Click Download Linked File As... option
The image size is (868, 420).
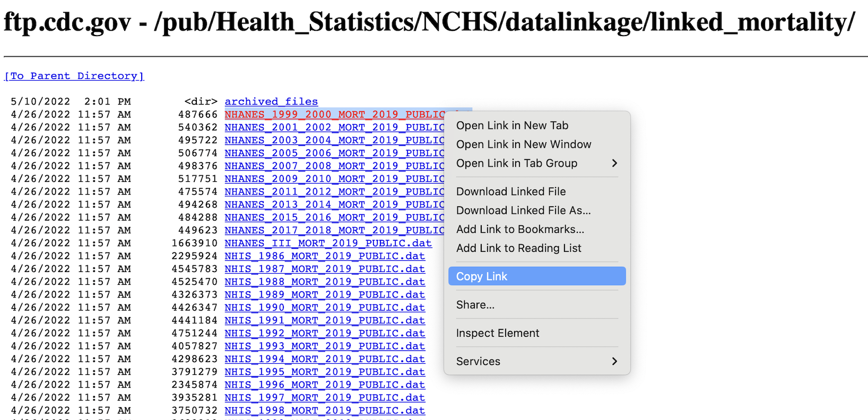pos(523,211)
